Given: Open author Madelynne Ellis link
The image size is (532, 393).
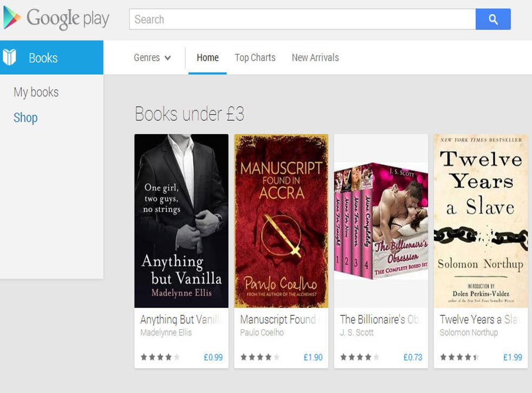Looking at the screenshot, I should [x=166, y=333].
